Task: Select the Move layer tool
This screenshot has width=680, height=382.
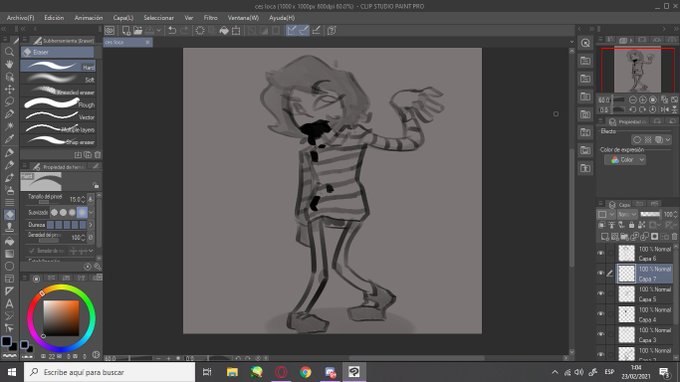Action: click(9, 89)
